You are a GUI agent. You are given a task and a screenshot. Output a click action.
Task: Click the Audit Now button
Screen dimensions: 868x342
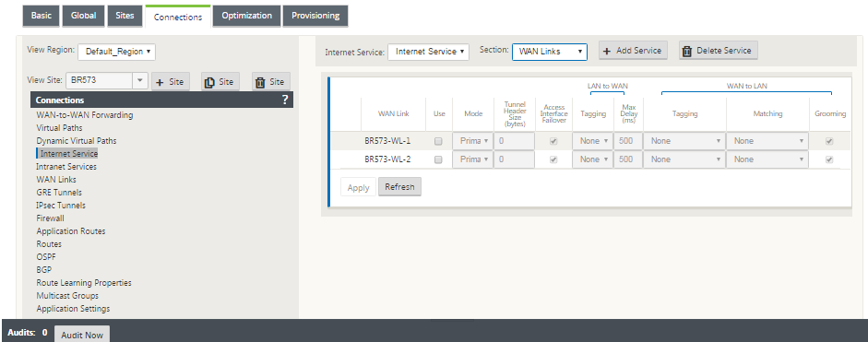[82, 335]
